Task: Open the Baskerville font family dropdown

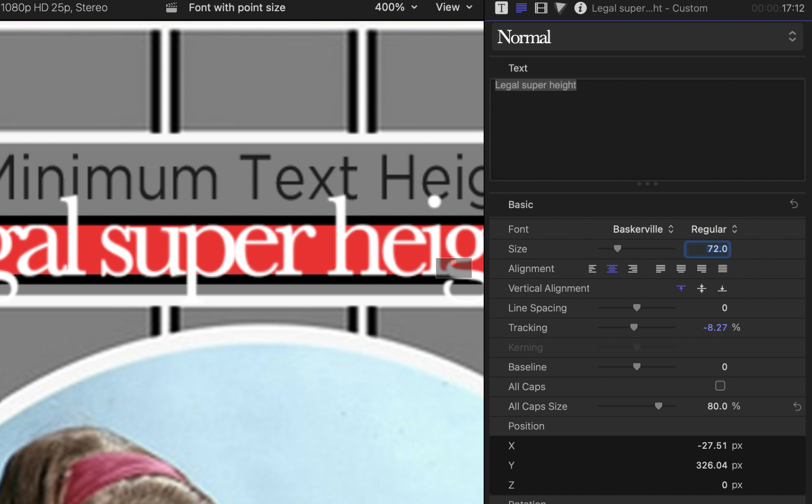Action: [643, 229]
